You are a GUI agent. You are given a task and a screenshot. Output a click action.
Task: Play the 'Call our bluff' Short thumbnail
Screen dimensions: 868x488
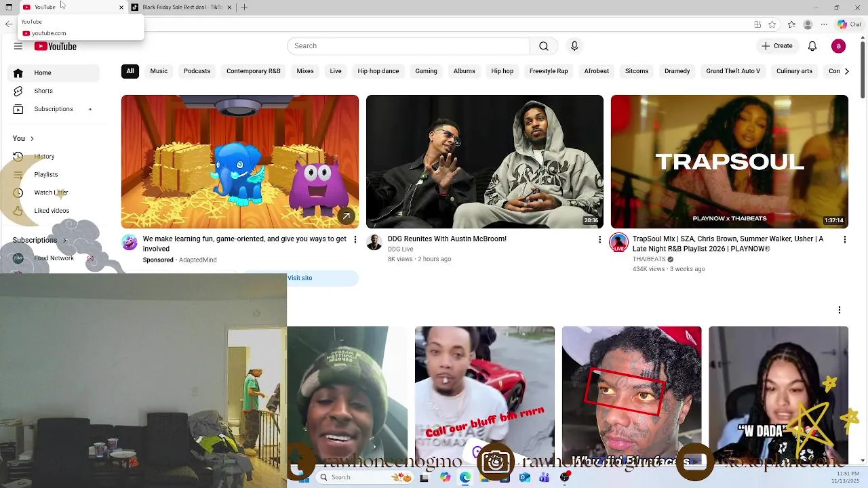pyautogui.click(x=485, y=395)
